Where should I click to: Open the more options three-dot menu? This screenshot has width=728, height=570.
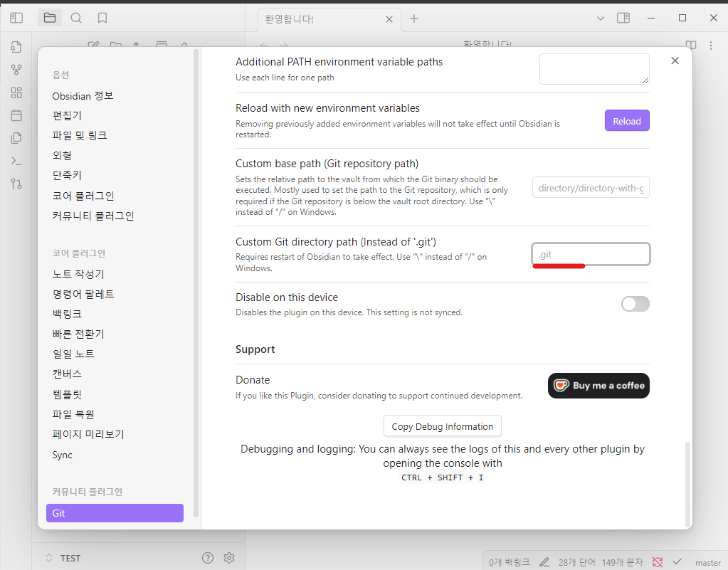(x=711, y=45)
